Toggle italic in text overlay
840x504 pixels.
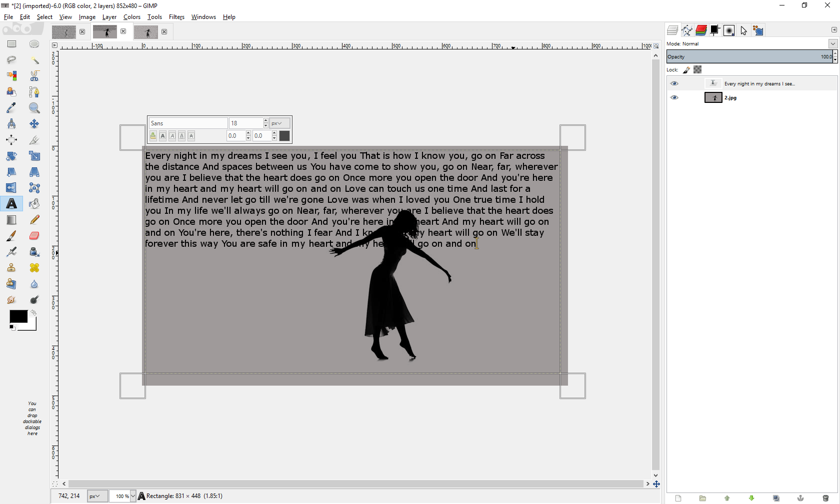pyautogui.click(x=172, y=136)
